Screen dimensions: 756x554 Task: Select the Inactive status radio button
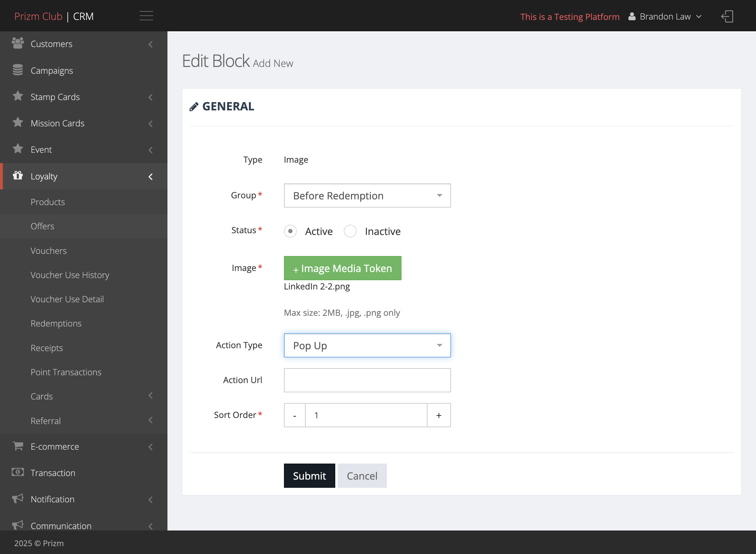point(350,231)
